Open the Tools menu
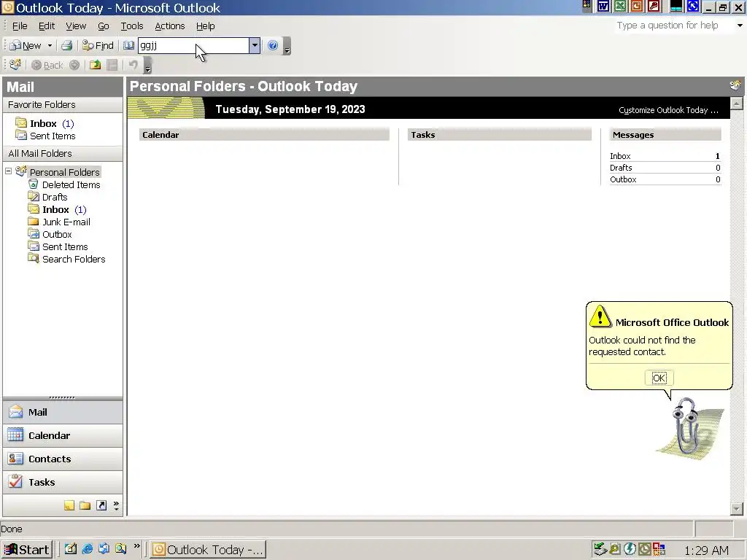The image size is (747, 560). pos(132,26)
